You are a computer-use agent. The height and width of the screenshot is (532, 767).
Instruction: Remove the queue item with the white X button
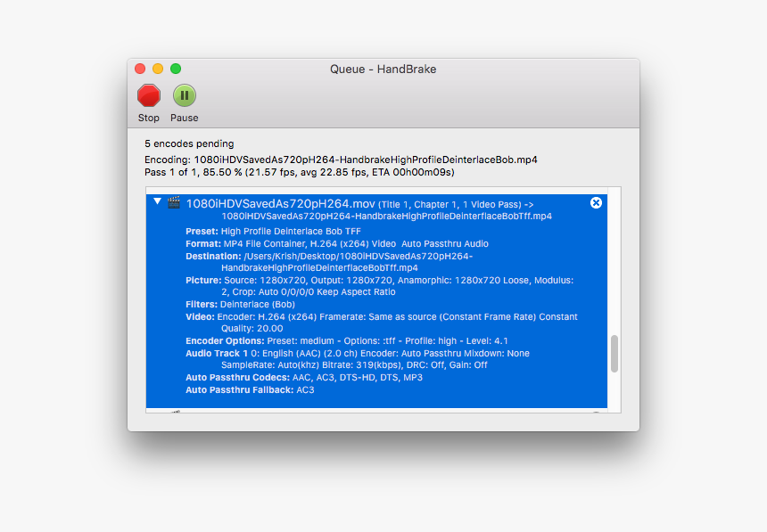point(596,203)
